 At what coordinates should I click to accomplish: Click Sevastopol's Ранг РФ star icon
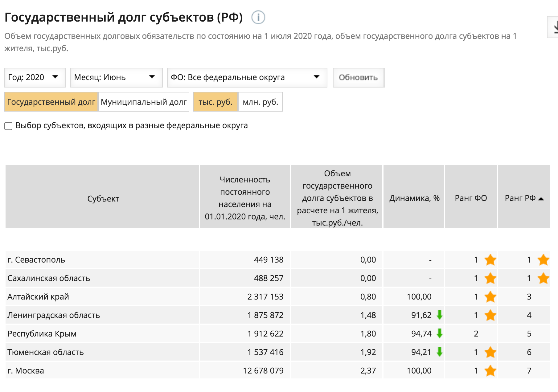[x=543, y=260]
